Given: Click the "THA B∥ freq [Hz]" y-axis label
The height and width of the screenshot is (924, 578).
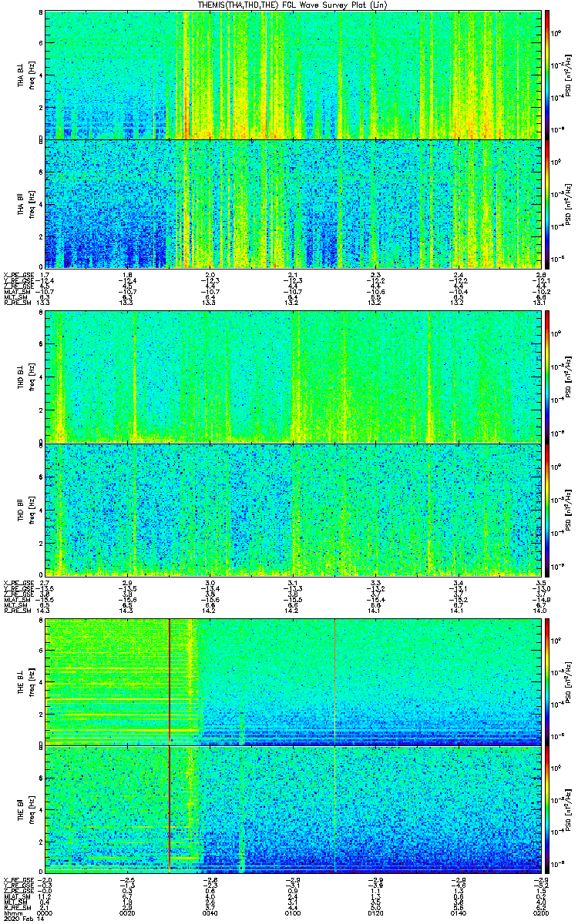Looking at the screenshot, I should [x=26, y=203].
